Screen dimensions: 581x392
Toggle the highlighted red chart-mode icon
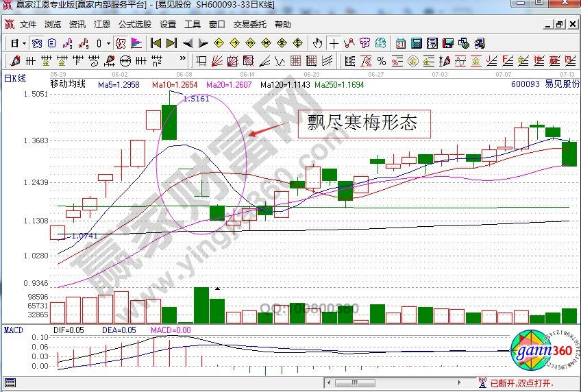pos(120,42)
